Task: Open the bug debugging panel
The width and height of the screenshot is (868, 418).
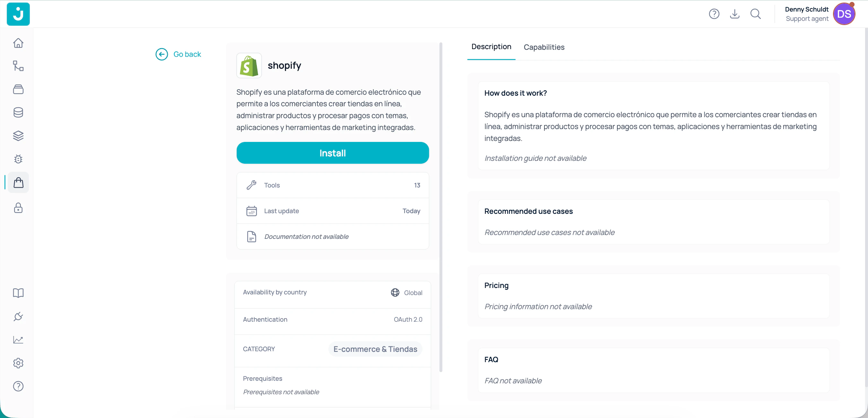Action: 18,159
